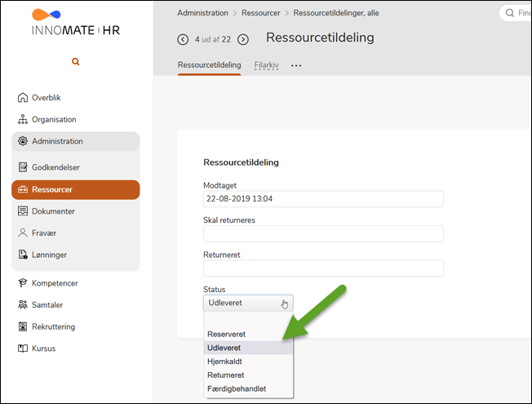Open Overblik from the sidebar
Viewport: 532px width, 404px height.
pyautogui.click(x=46, y=98)
